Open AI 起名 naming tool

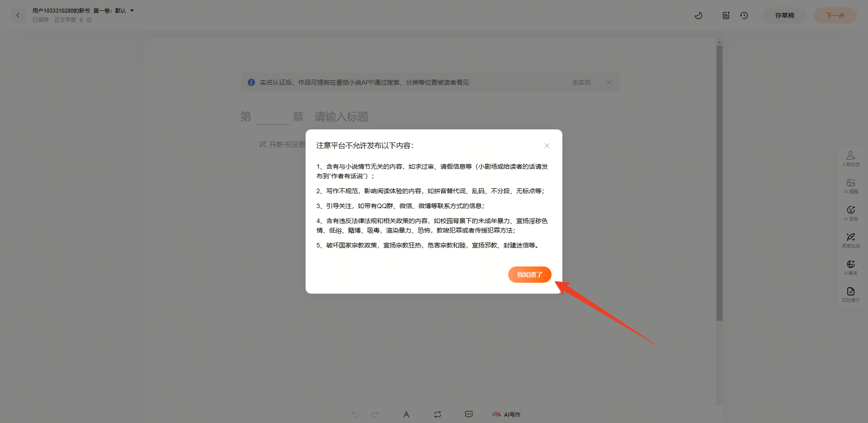851,213
